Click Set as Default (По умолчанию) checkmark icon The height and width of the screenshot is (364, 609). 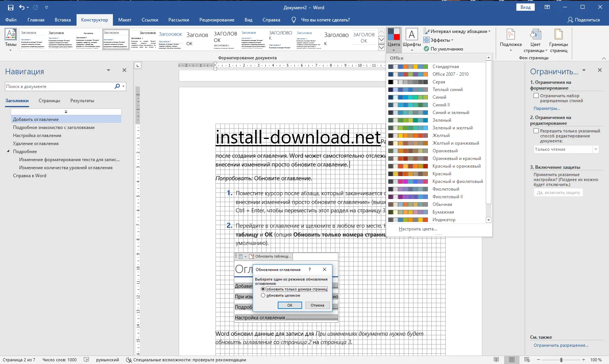tap(426, 49)
